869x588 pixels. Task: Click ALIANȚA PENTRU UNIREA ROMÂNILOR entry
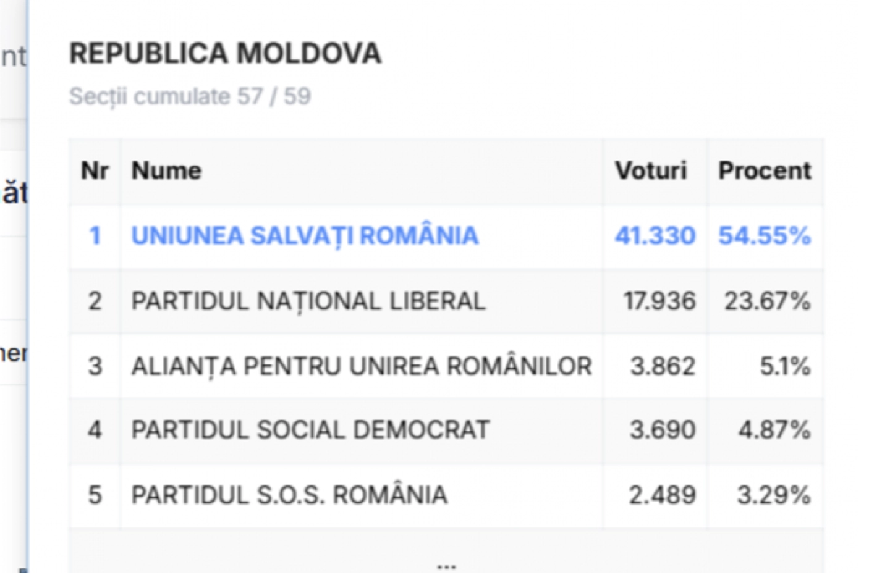(360, 366)
